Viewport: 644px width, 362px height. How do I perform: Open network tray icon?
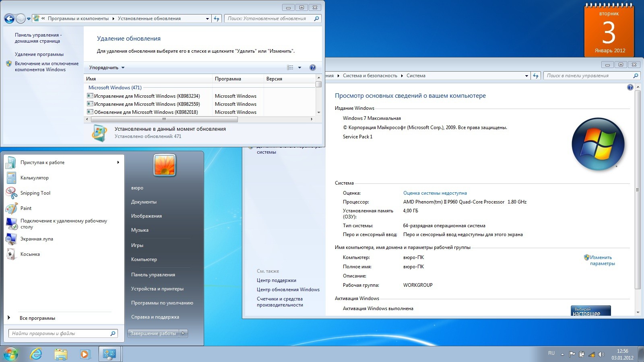coord(592,354)
